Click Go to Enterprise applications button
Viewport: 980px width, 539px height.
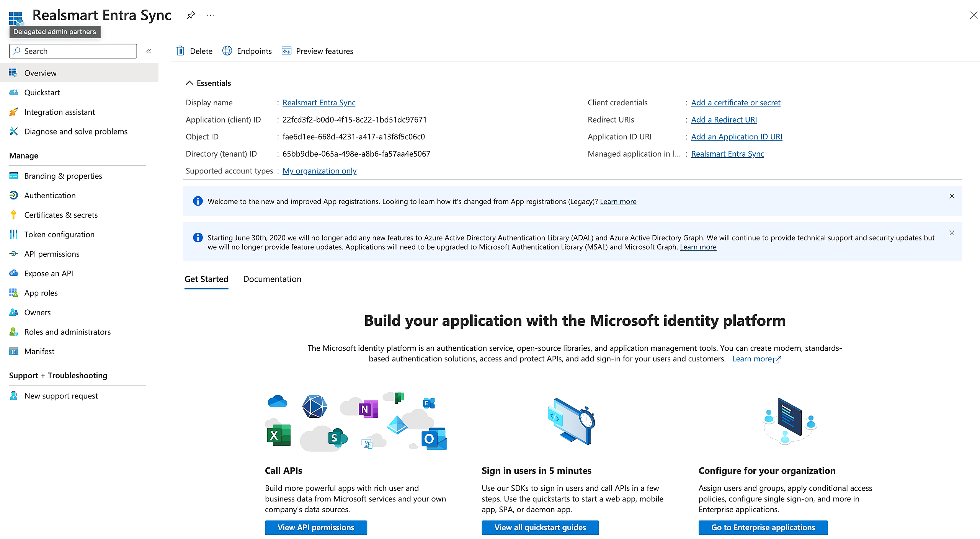tap(763, 528)
